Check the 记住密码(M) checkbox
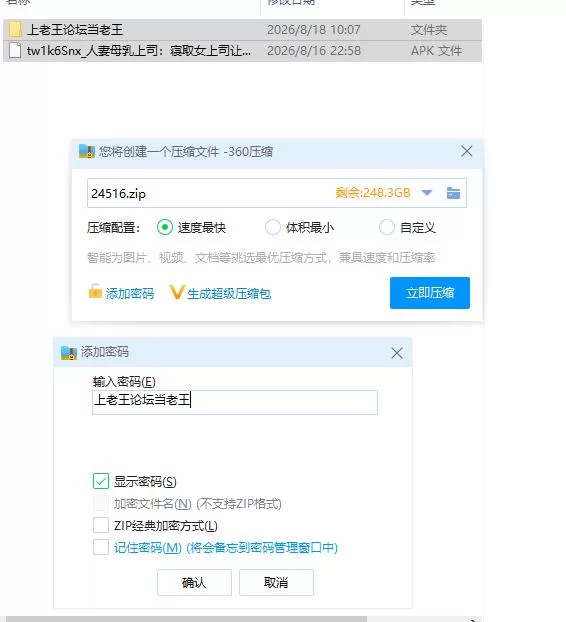The image size is (566, 622). (x=101, y=547)
